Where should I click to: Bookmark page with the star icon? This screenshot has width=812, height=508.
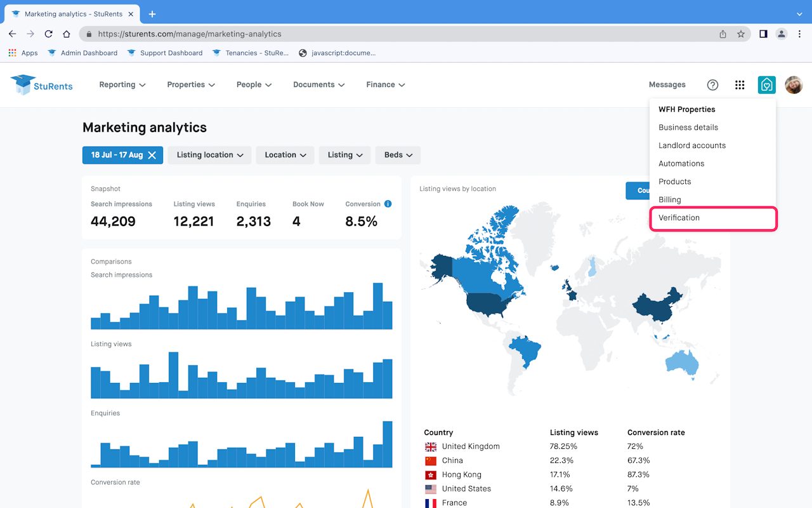(741, 34)
